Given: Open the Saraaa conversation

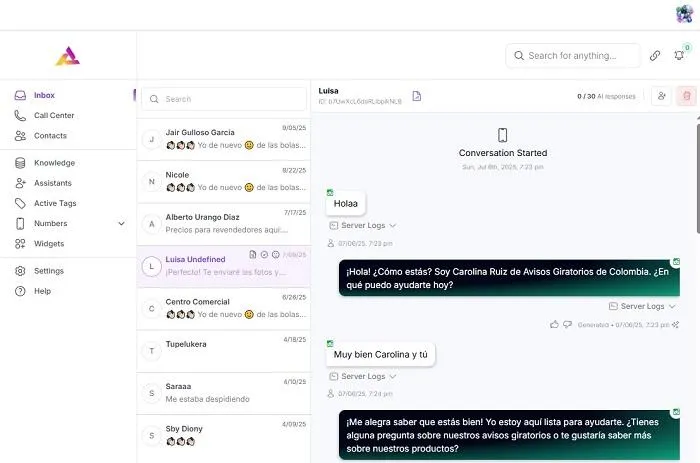Looking at the screenshot, I should [224, 393].
